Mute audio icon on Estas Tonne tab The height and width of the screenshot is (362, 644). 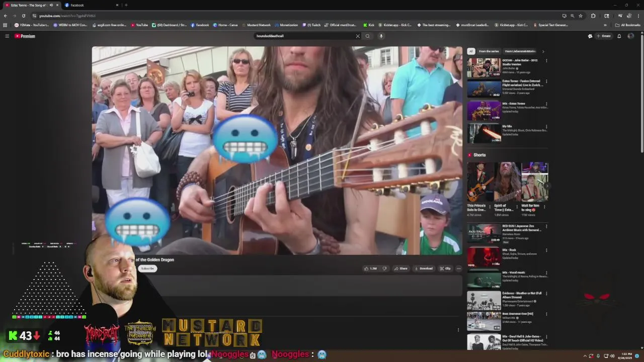coord(51,5)
